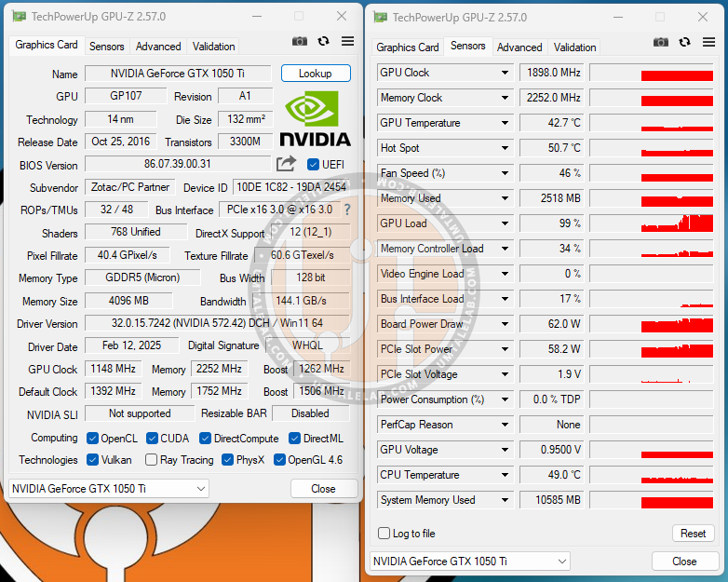Click the GPU Clock red history graph
The width and height of the screenshot is (728, 582).
(x=652, y=73)
